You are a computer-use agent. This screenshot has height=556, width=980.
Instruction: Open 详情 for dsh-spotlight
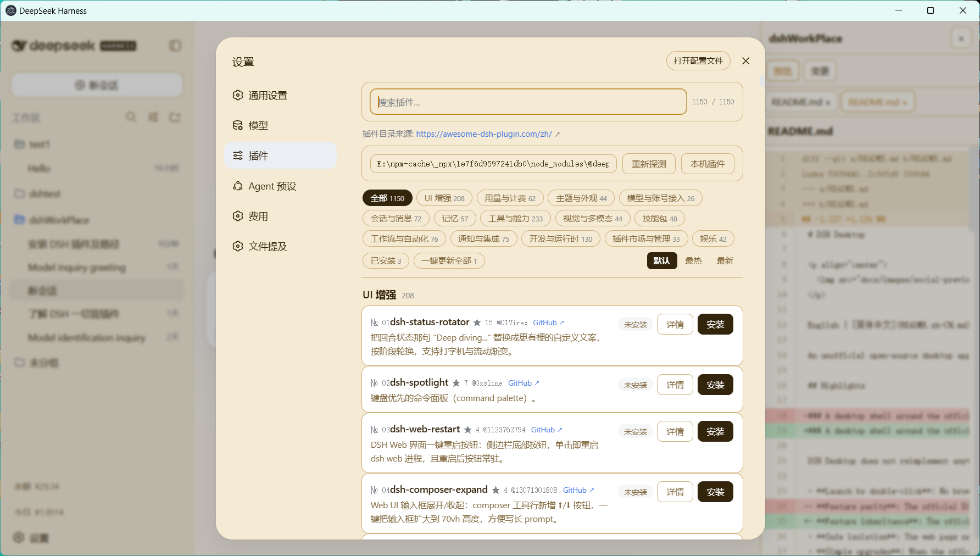coord(675,385)
